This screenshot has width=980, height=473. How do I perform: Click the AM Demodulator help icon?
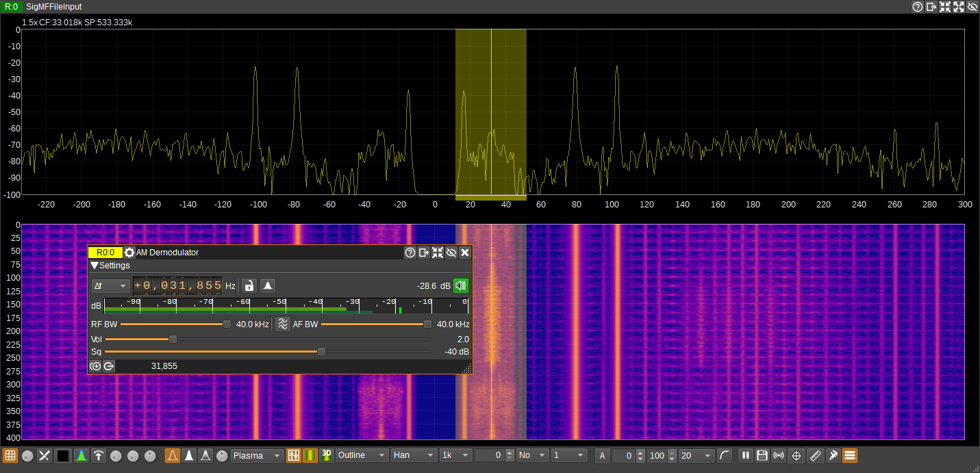[410, 253]
